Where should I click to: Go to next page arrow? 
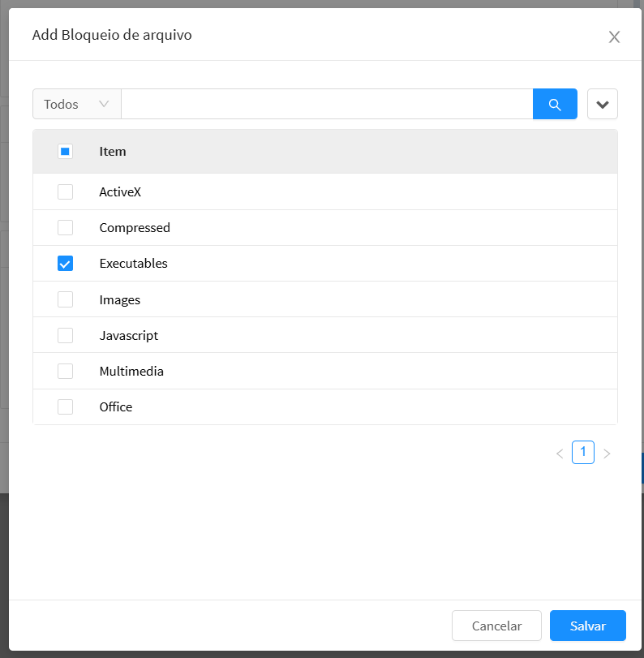coord(607,454)
